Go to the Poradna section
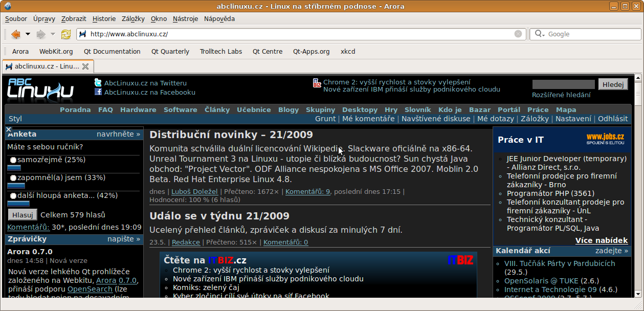 click(x=75, y=109)
